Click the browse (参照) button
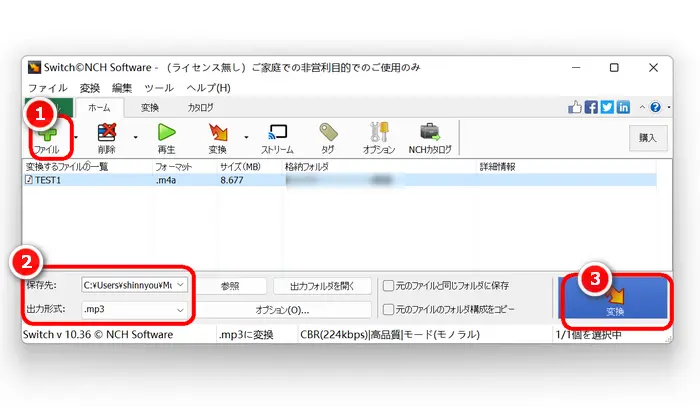The image size is (700, 407). pos(230,286)
